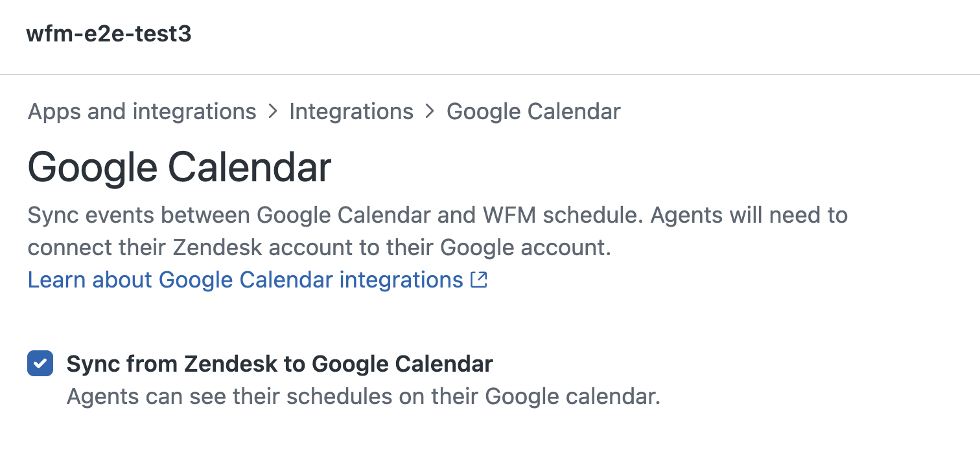
Task: Click the horizontal divider below the header
Action: tap(490, 74)
